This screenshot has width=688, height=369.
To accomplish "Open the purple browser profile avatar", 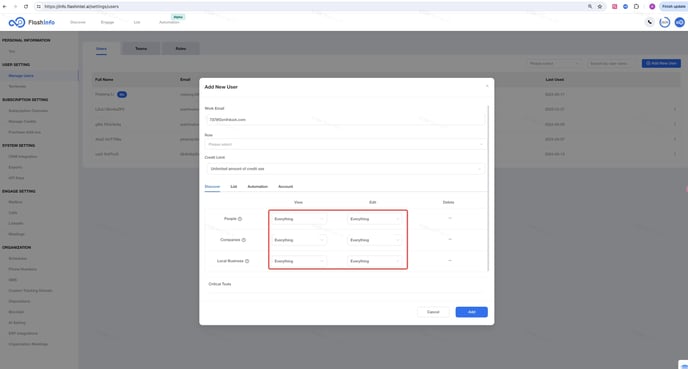I will (652, 7).
